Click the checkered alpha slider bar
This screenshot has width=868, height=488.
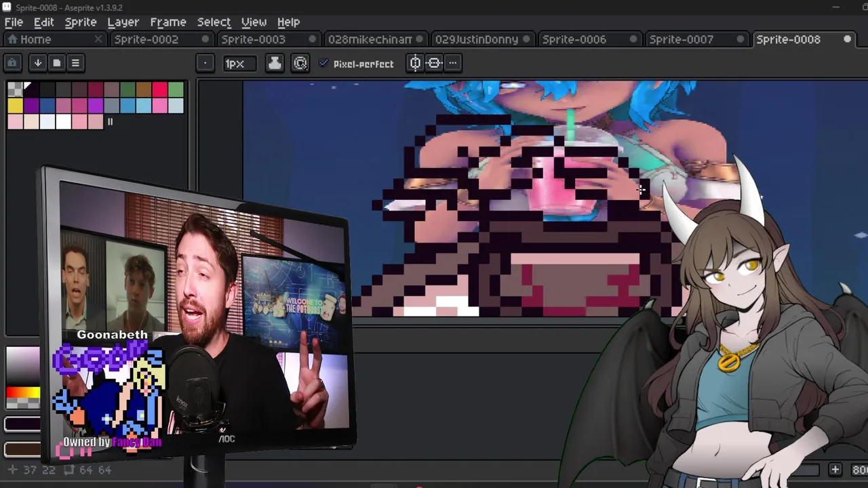23,404
